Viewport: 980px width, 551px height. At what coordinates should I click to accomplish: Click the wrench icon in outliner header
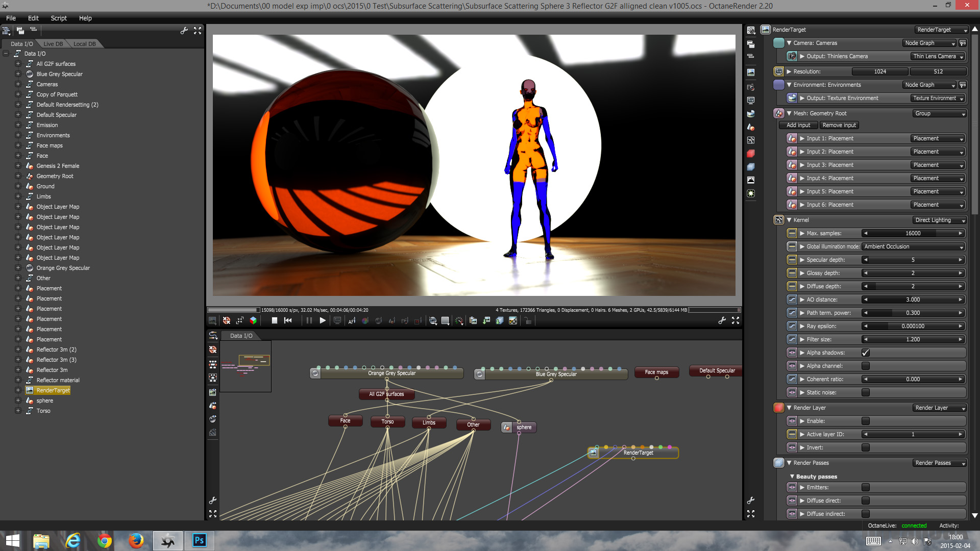point(184,31)
